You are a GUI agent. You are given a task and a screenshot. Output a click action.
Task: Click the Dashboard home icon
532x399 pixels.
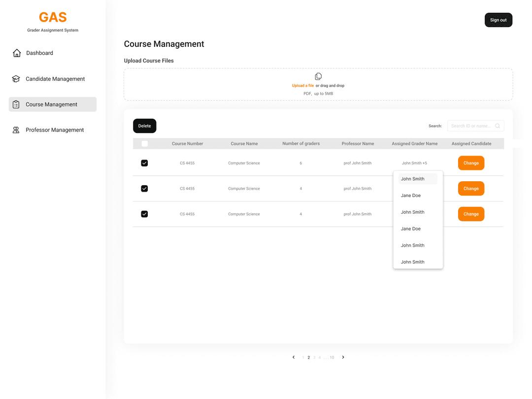pyautogui.click(x=17, y=53)
